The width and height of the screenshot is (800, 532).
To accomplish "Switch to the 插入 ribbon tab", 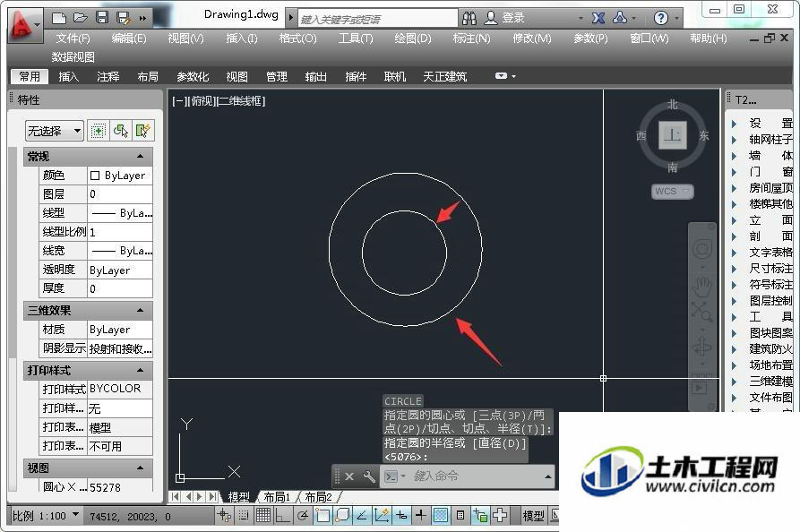I will 68,76.
